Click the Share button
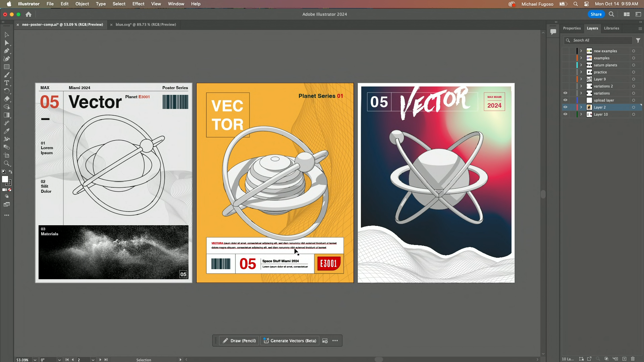Image resolution: width=644 pixels, height=362 pixels. click(596, 14)
